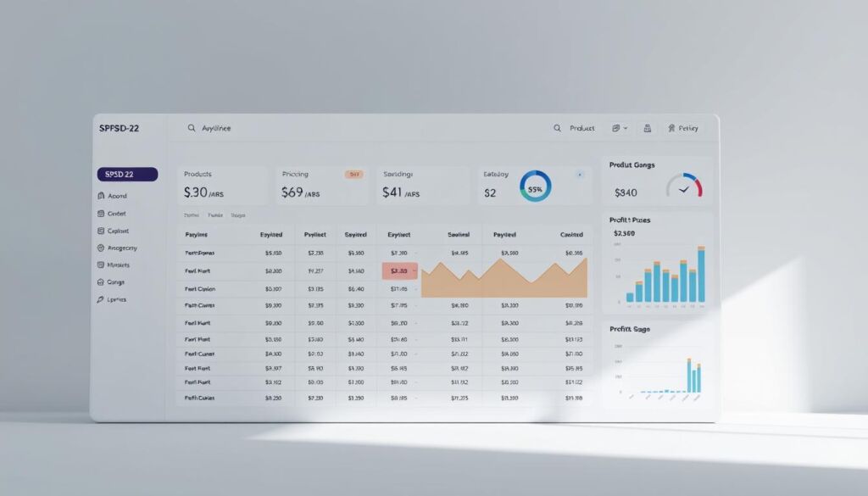Open the Products card showing $.30
The image size is (868, 496).
220,185
